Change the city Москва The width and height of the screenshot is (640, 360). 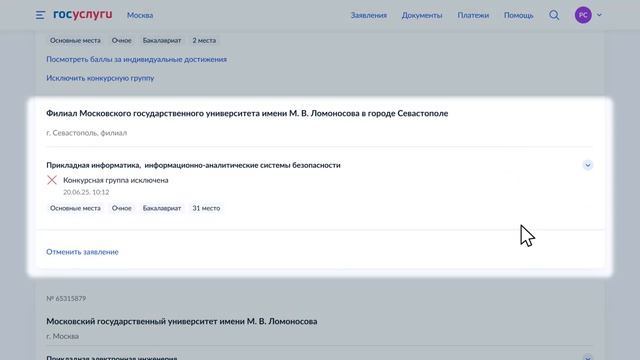[140, 15]
